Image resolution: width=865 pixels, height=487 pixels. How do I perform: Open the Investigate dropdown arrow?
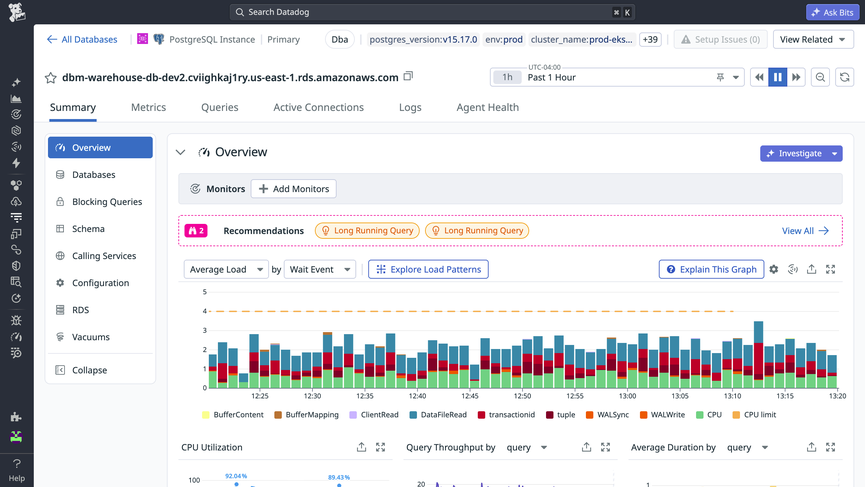[x=835, y=153]
